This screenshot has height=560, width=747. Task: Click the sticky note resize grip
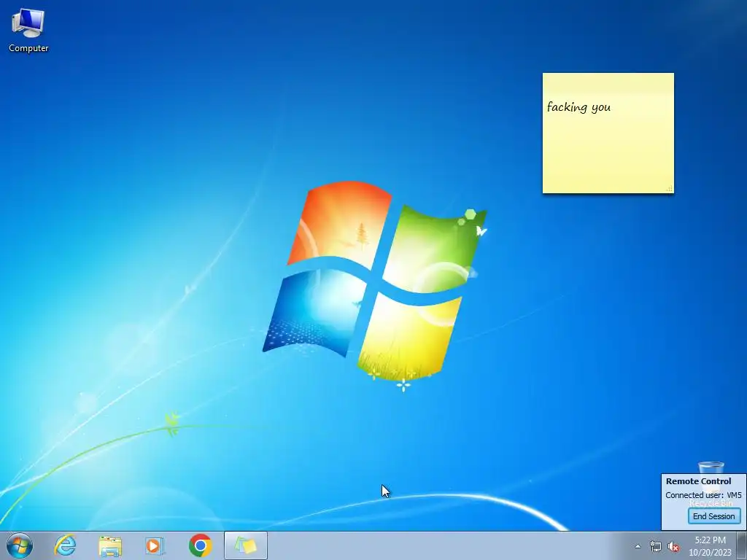click(670, 189)
